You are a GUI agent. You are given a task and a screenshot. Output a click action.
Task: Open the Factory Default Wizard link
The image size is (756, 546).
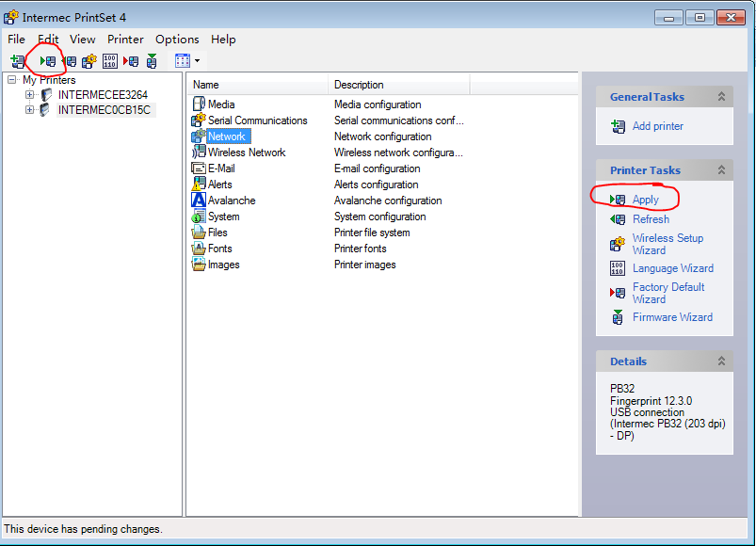coord(668,293)
